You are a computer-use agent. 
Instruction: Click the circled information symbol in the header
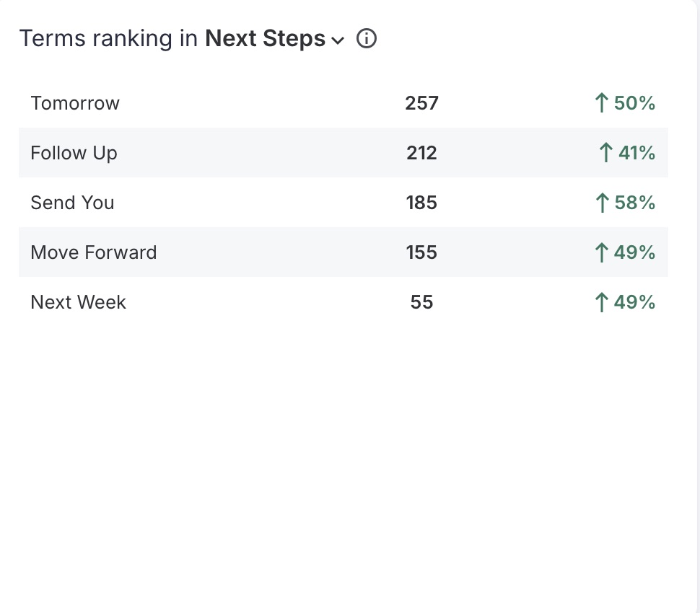[x=367, y=39]
